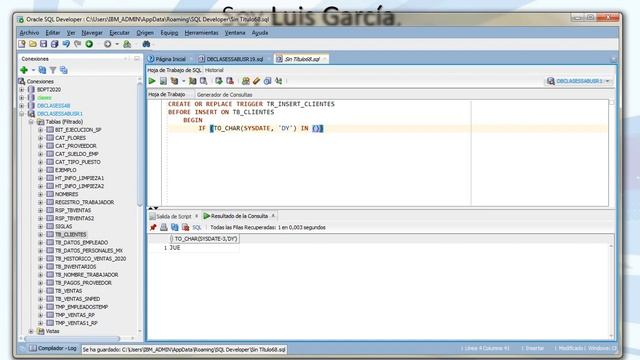The width and height of the screenshot is (640, 360).
Task: Switch to the Salida de Script tab
Action: [x=174, y=216]
